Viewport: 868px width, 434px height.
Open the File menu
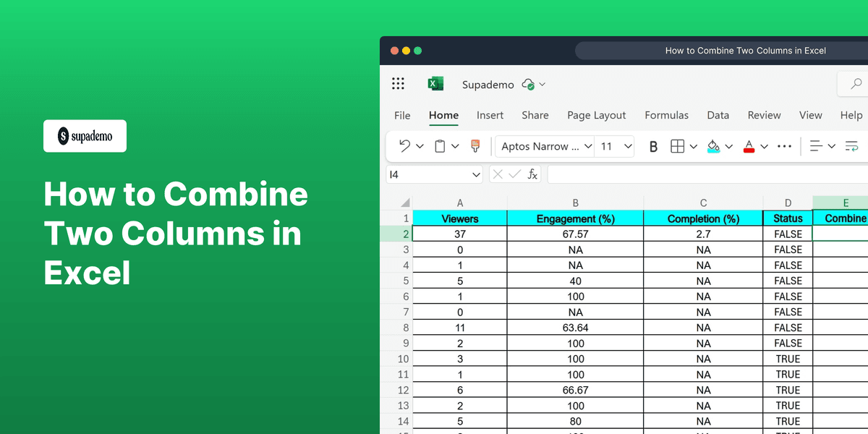(402, 115)
